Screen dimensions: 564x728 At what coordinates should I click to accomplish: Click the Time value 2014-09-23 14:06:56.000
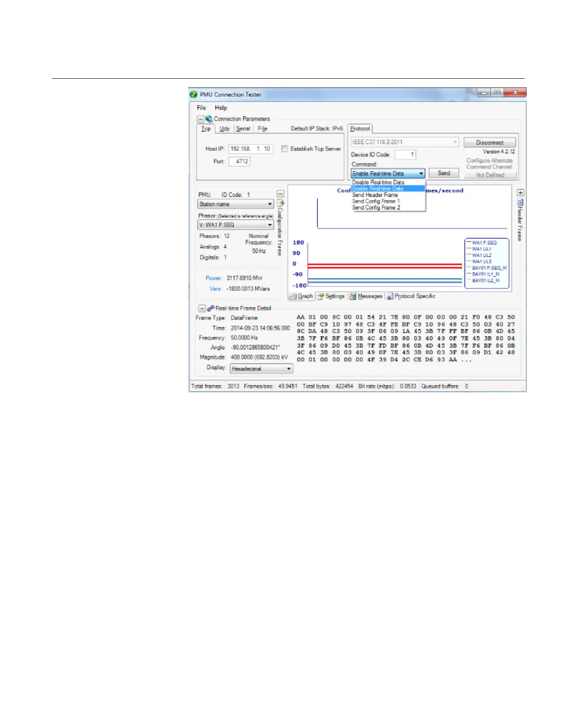pyautogui.click(x=261, y=328)
